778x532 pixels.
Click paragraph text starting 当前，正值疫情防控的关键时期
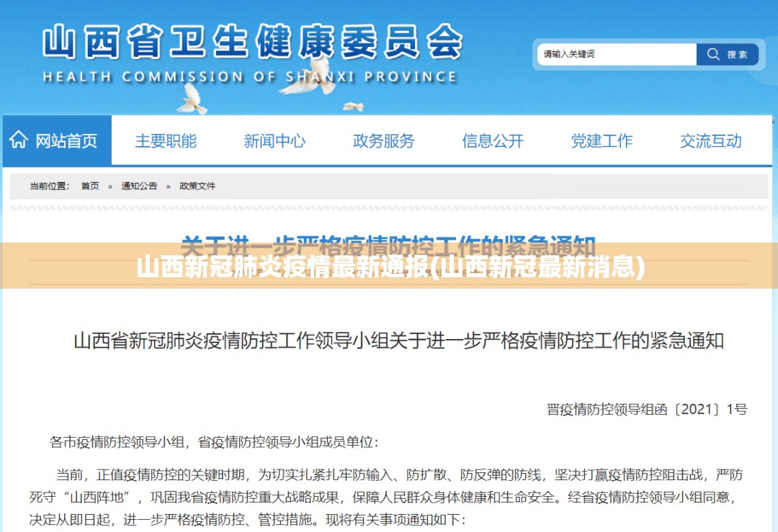coord(386,497)
